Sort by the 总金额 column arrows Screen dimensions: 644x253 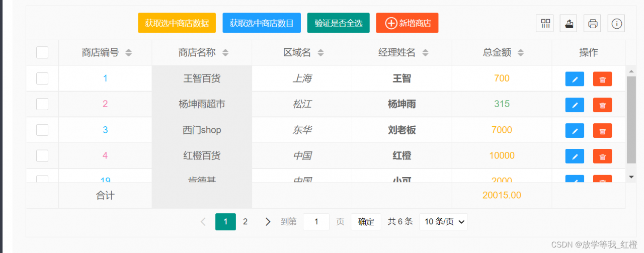click(521, 53)
